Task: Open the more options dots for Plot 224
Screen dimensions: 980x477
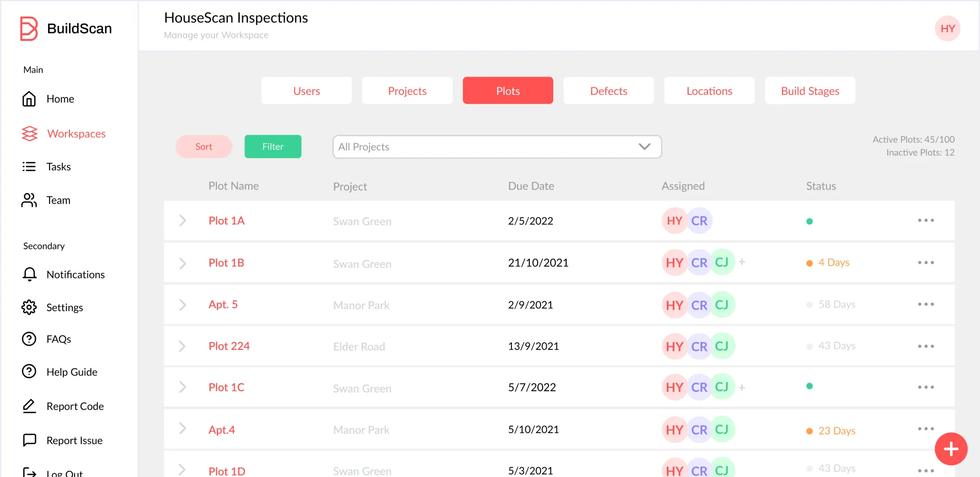Action: coord(926,346)
